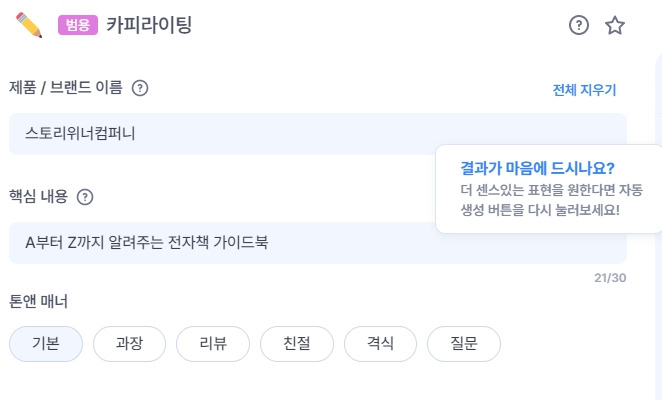Click the pencil icon beside the title
The height and width of the screenshot is (400, 662).
click(x=29, y=25)
